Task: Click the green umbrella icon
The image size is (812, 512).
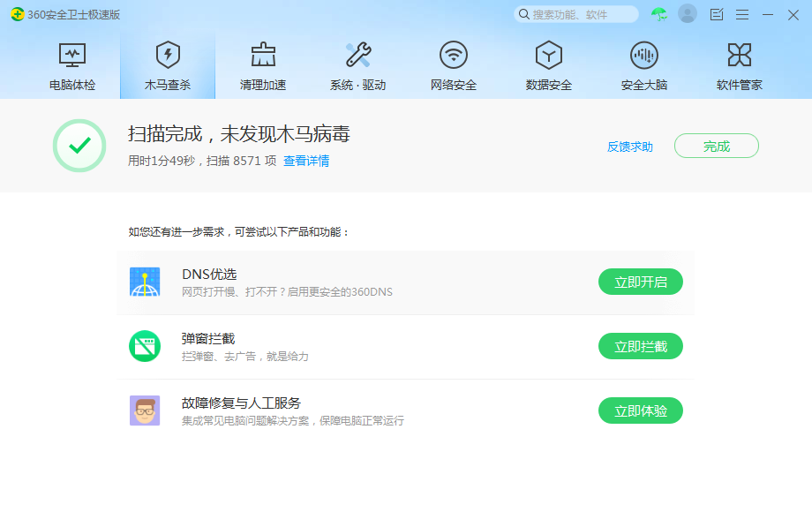Action: (659, 14)
